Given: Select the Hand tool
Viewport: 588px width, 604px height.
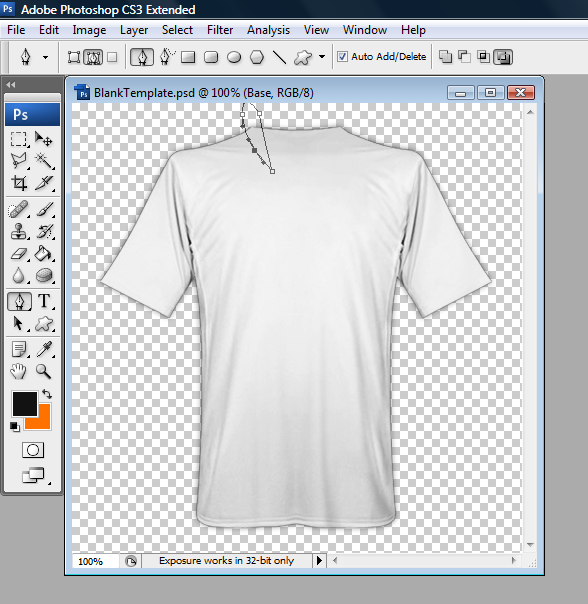Looking at the screenshot, I should 18,371.
